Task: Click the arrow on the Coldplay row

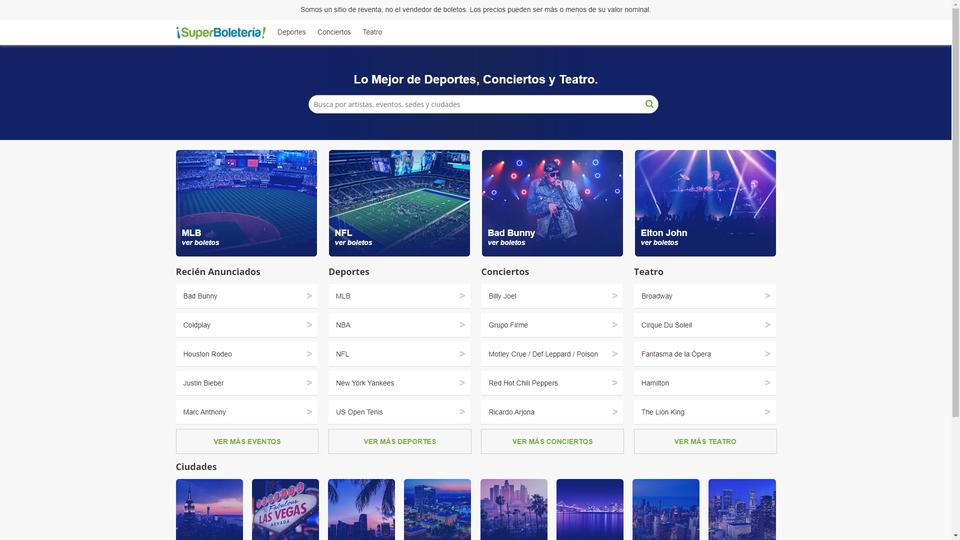Action: point(309,325)
